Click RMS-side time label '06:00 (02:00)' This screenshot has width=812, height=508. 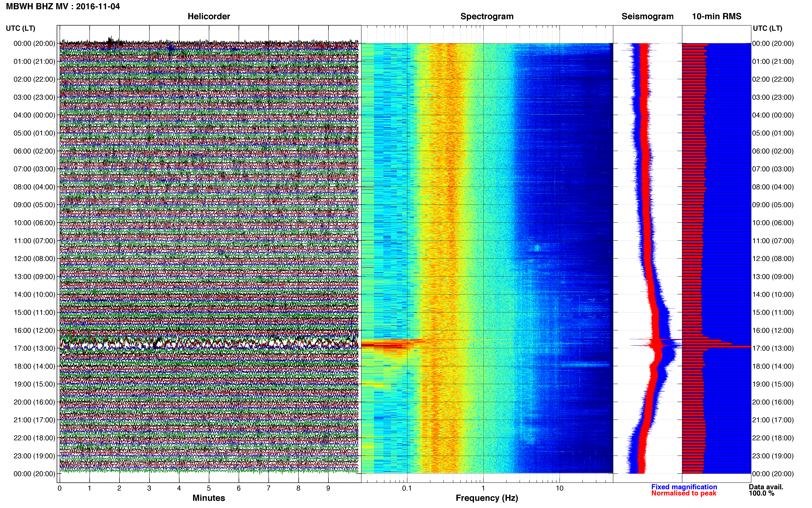[x=773, y=151]
